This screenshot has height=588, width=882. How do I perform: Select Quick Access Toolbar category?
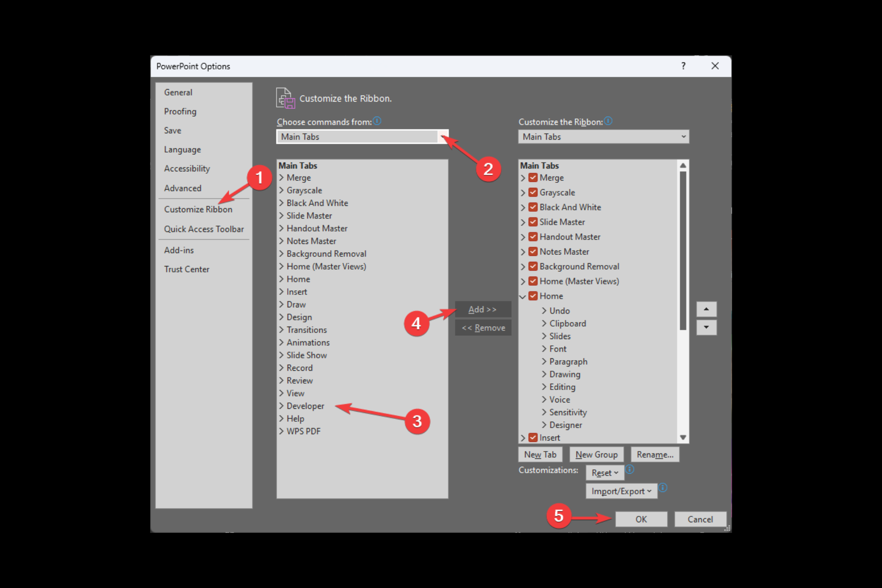point(204,229)
